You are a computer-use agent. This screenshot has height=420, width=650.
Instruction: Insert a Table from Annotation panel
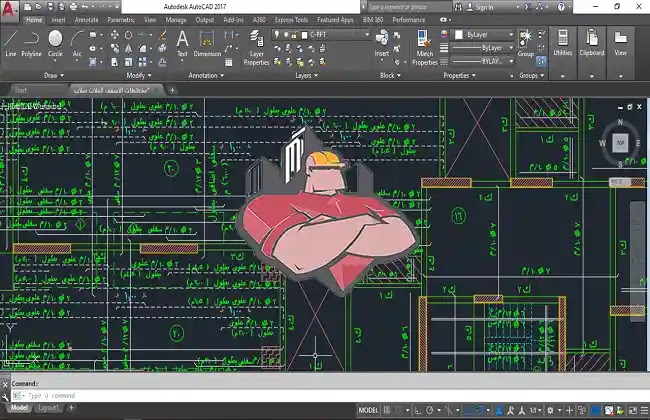pos(228,63)
